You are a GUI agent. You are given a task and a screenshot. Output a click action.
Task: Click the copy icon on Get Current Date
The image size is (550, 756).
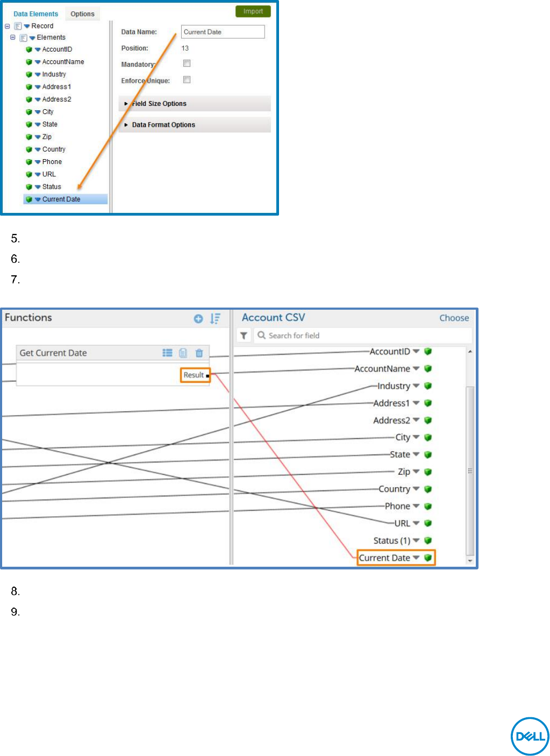tap(183, 353)
